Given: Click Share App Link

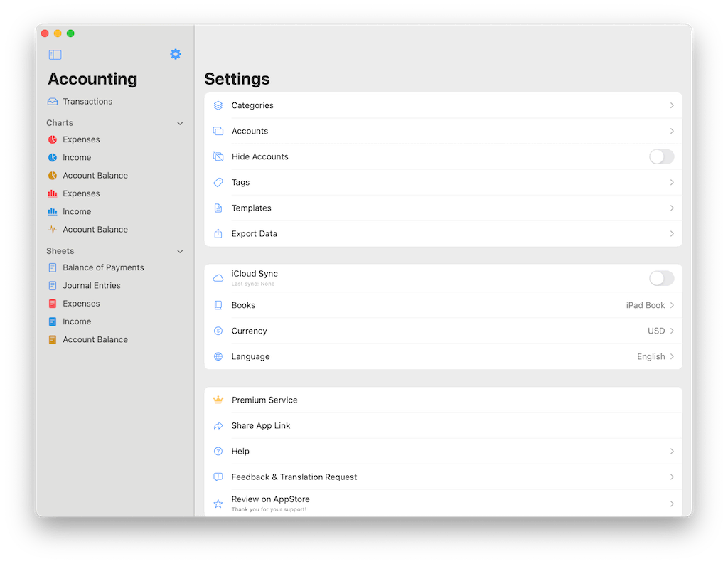Looking at the screenshot, I should (443, 425).
